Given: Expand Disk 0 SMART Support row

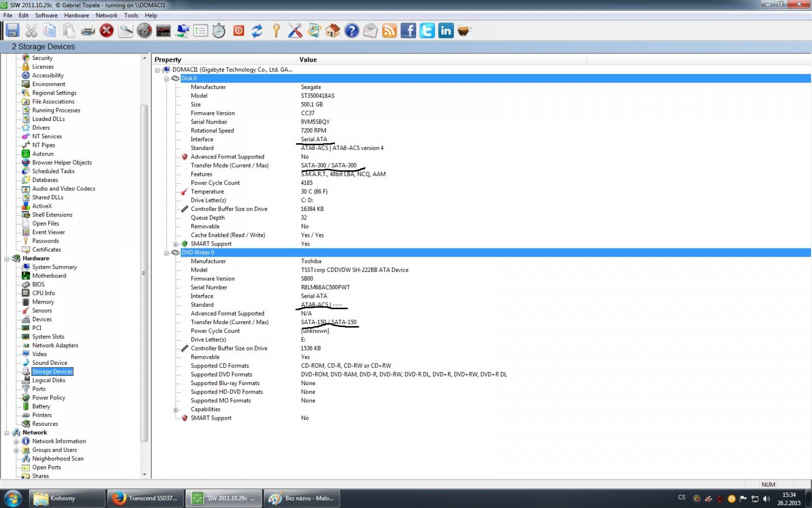Looking at the screenshot, I should (x=176, y=244).
